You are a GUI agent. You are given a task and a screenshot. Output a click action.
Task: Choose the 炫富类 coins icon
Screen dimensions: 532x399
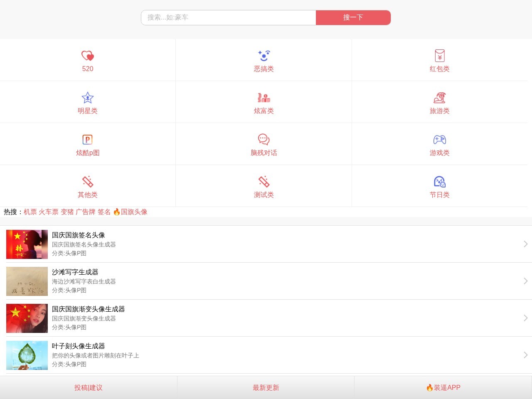pos(264,98)
